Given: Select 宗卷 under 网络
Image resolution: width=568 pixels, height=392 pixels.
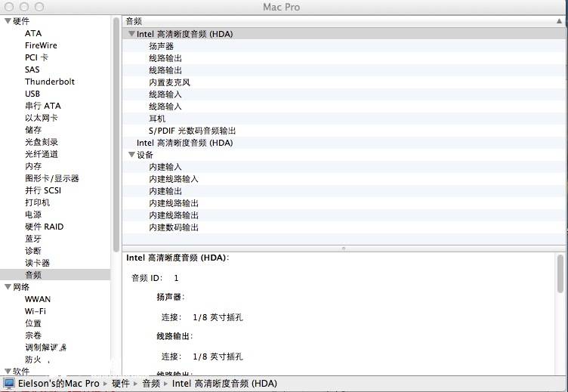Looking at the screenshot, I should 33,335.
